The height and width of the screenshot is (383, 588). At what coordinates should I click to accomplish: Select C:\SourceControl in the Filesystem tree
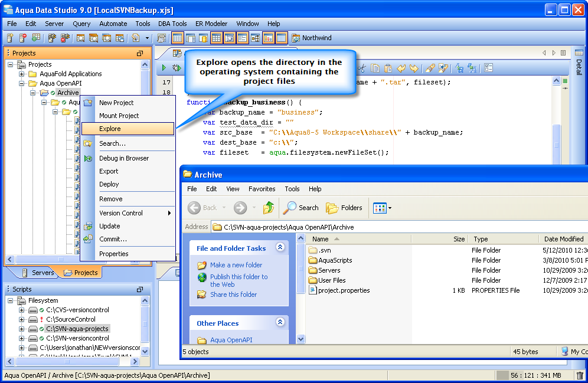(x=70, y=319)
